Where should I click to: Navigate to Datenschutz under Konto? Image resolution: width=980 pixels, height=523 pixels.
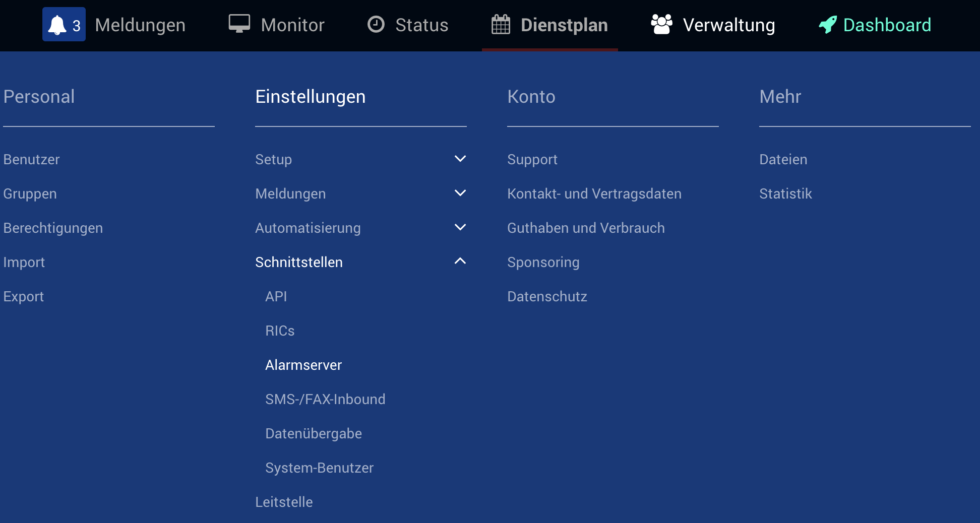tap(547, 296)
